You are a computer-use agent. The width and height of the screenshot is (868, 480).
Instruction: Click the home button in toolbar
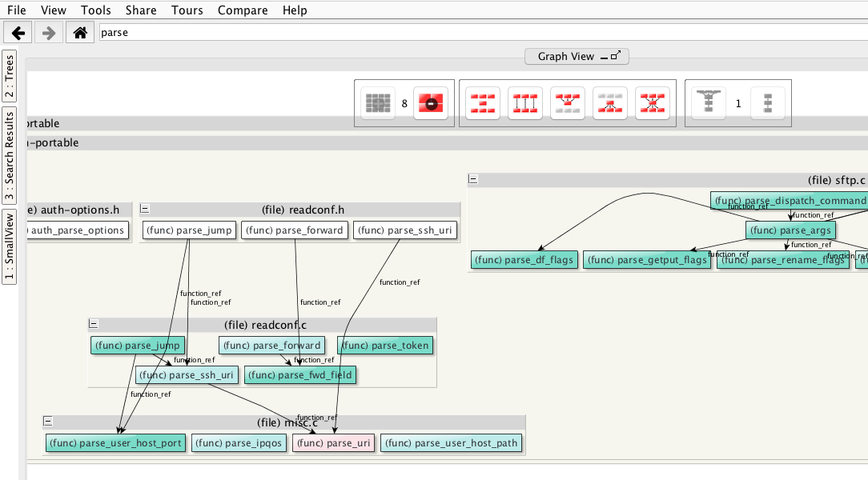tap(79, 33)
